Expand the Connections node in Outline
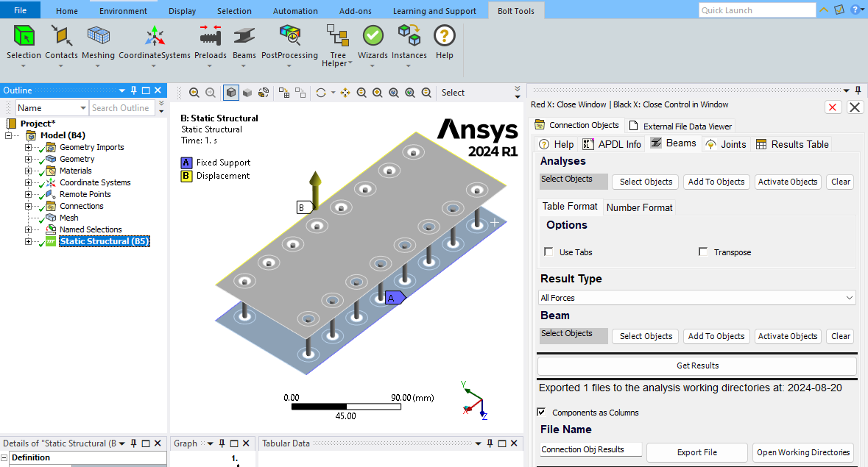Screen dimensions: 868x467 pos(28,205)
